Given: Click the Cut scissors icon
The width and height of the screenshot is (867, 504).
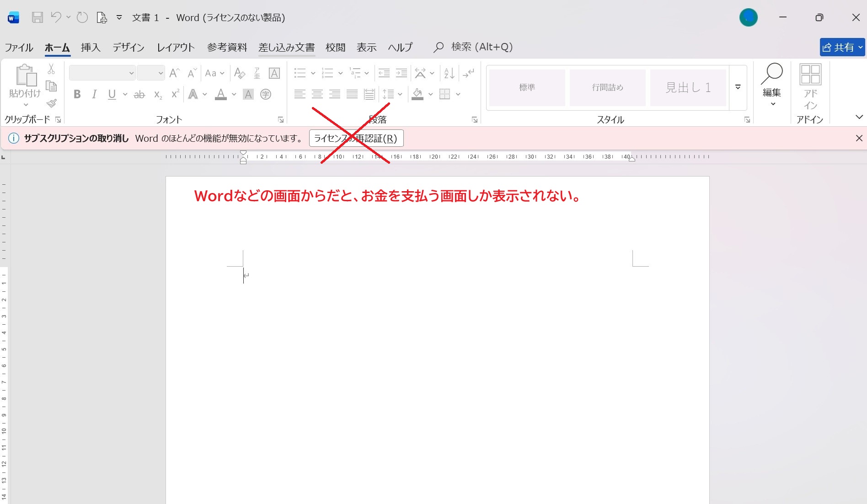Looking at the screenshot, I should (51, 69).
